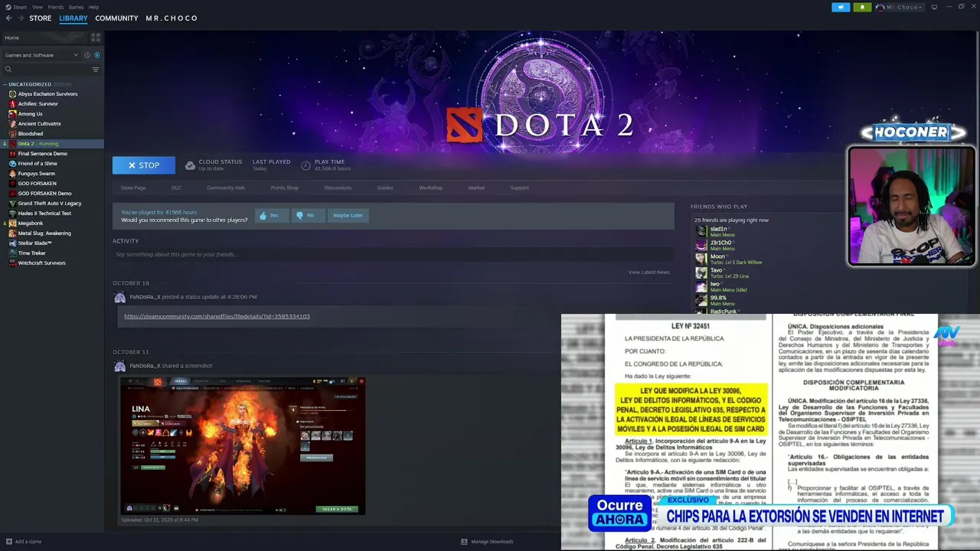Toggle the ready-to-play filter icon

tap(97, 55)
